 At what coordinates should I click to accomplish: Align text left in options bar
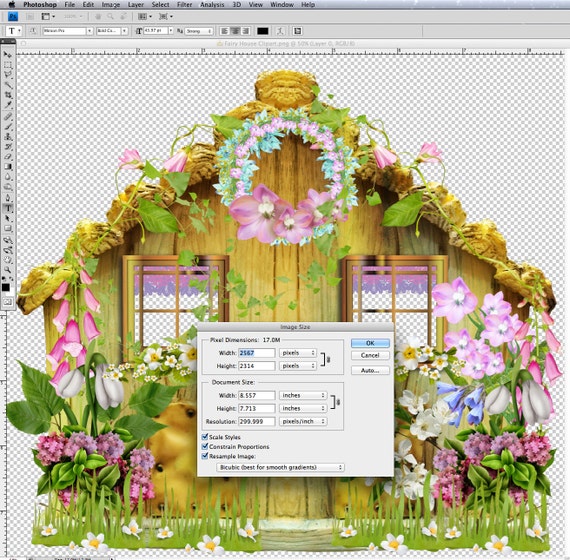pos(225,31)
